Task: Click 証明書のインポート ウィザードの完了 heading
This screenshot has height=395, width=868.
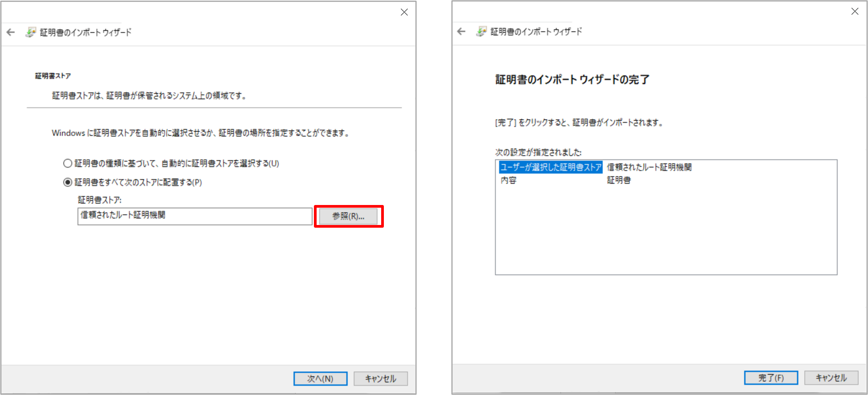Action: click(573, 80)
